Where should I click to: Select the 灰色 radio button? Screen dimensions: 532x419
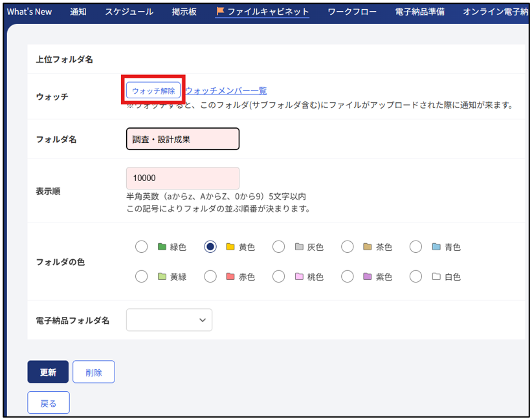pyautogui.click(x=278, y=247)
